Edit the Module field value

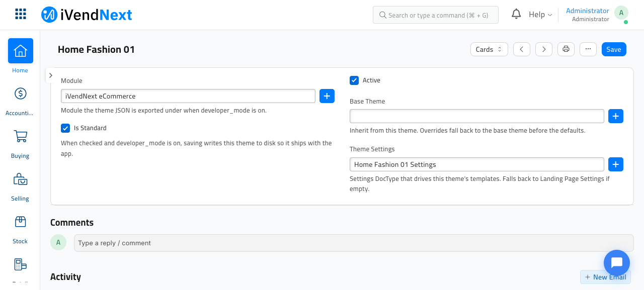pos(188,96)
